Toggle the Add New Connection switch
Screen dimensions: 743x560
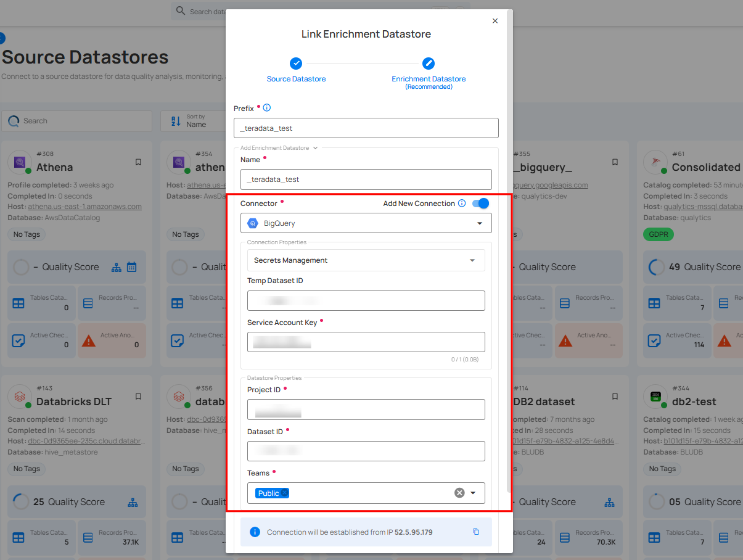coord(480,204)
